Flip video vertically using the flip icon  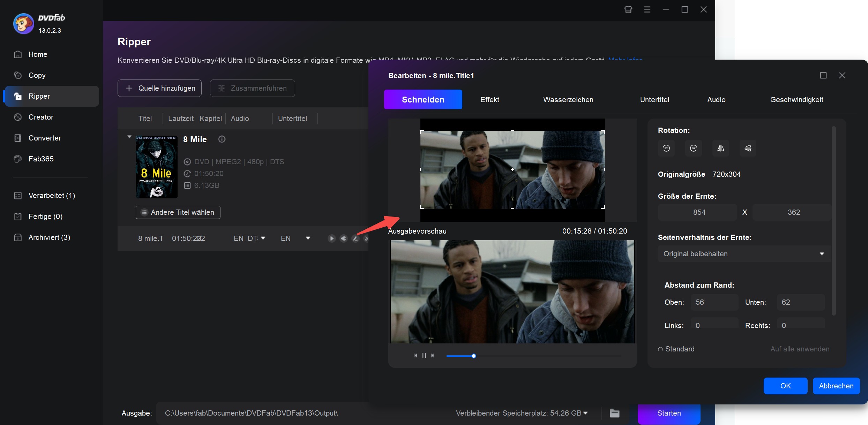coord(748,148)
